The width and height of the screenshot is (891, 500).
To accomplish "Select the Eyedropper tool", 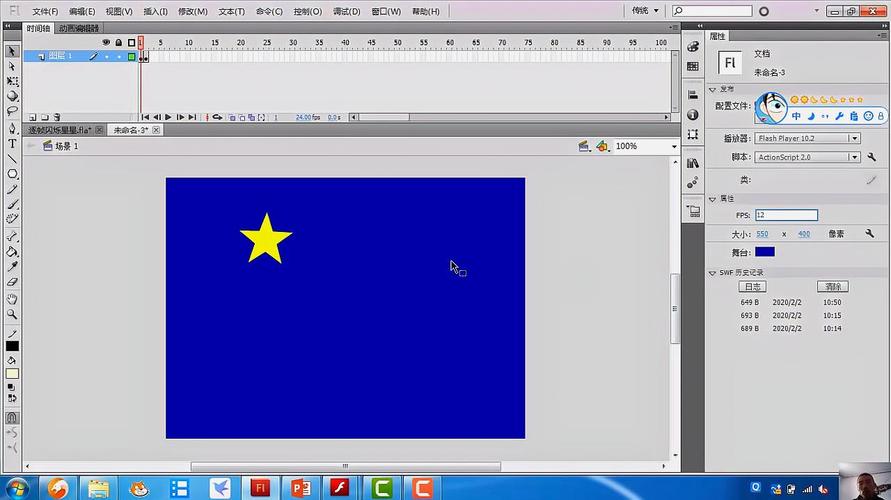I will [x=11, y=266].
